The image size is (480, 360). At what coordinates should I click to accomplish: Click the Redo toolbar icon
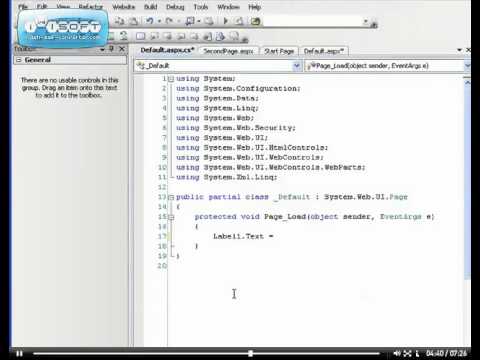[169, 21]
